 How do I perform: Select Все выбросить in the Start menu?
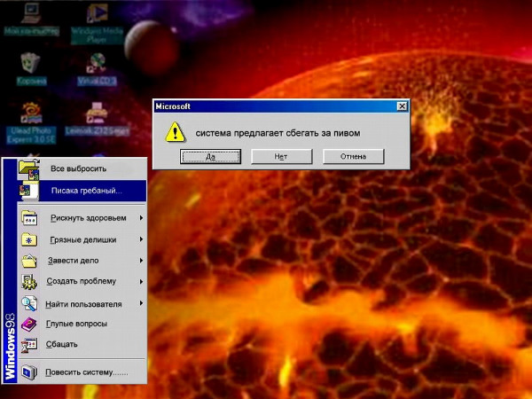(78, 168)
